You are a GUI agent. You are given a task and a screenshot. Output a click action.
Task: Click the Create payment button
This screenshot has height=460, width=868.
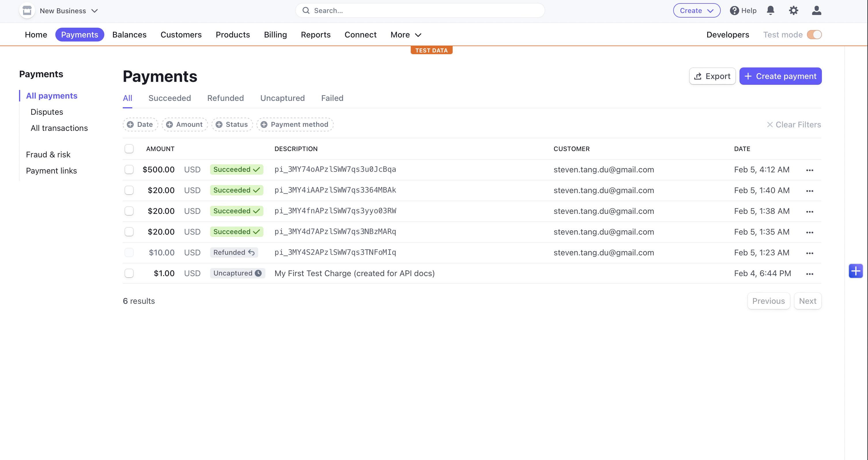tap(780, 76)
